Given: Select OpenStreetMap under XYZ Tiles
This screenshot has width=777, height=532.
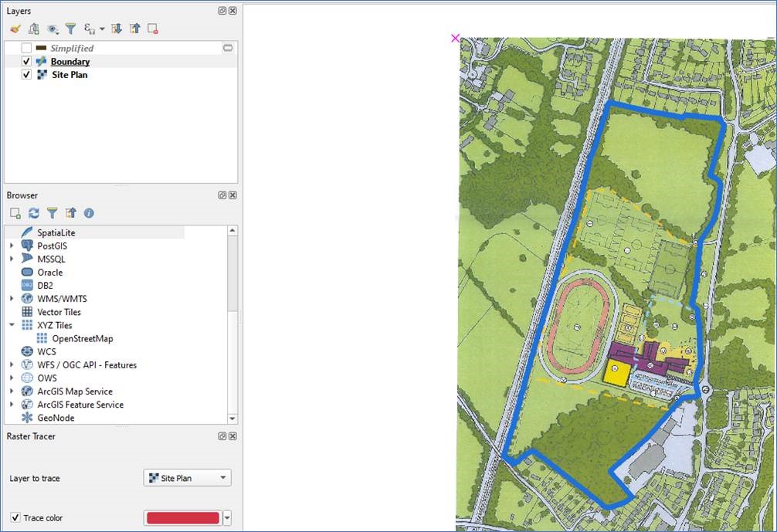Looking at the screenshot, I should pos(81,338).
